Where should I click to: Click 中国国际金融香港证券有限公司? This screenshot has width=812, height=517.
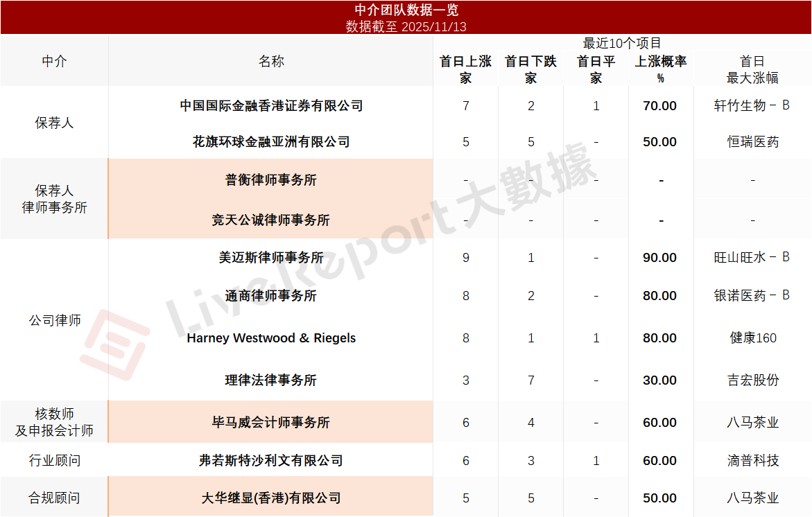(x=271, y=105)
